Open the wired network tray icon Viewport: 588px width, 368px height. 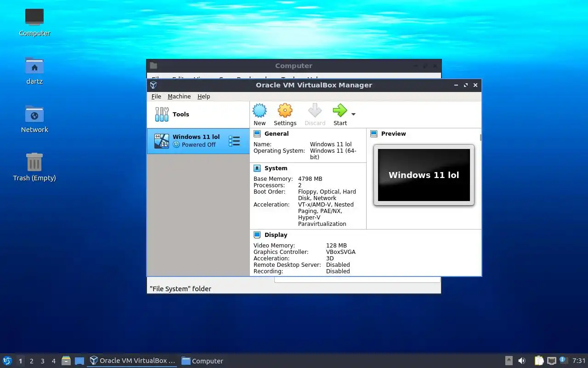[x=551, y=361]
